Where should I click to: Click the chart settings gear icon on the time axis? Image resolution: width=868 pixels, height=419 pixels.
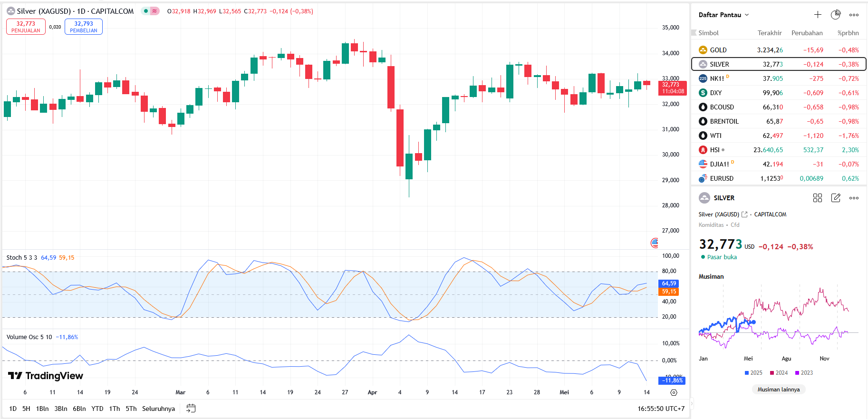pos(674,392)
